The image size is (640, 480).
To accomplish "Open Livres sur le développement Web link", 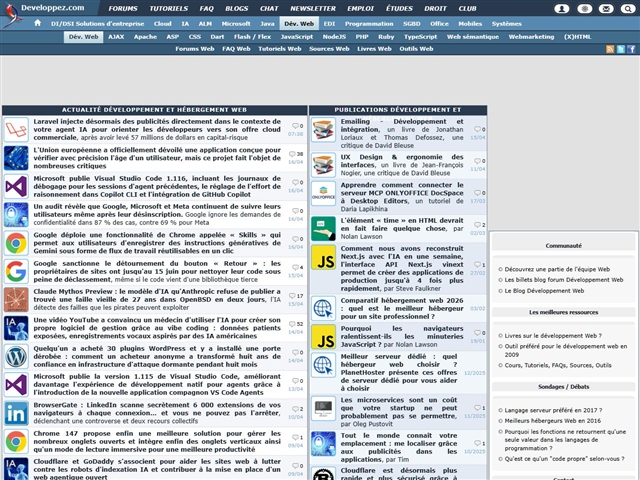I will [x=553, y=336].
